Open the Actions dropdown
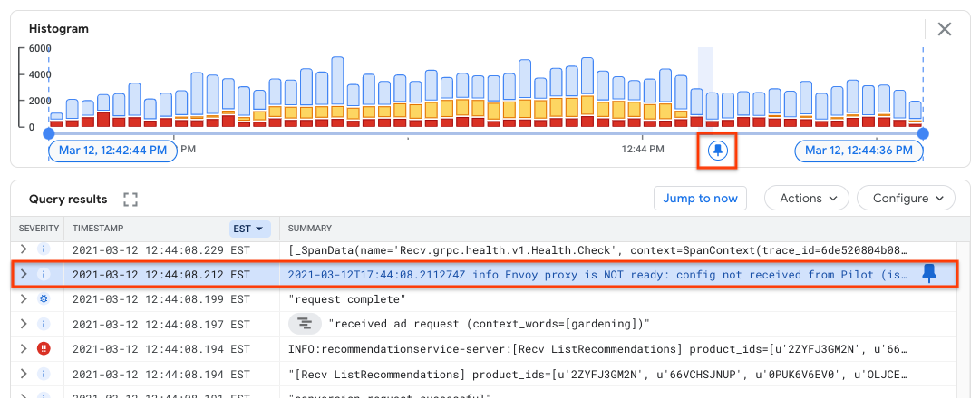Image resolution: width=980 pixels, height=400 pixels. click(x=807, y=198)
